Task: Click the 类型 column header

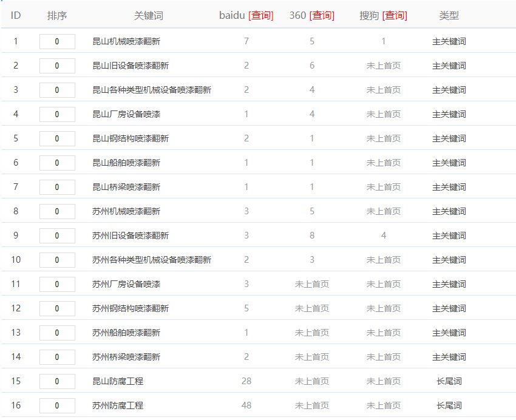Action: pos(449,16)
